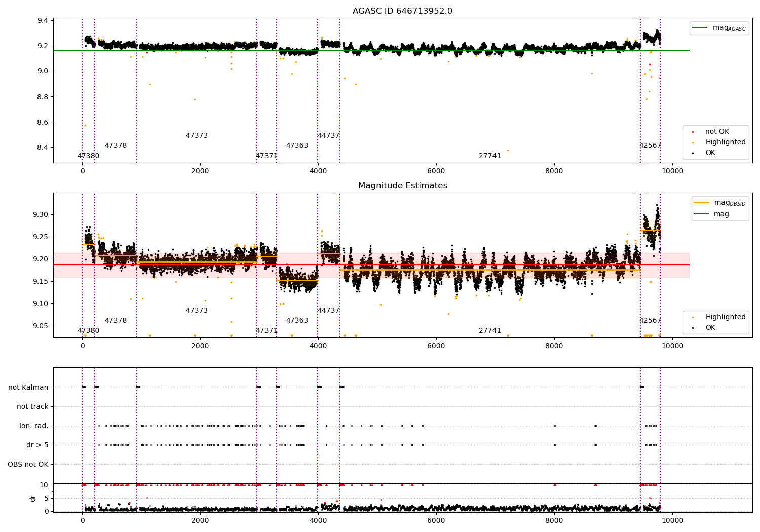Click x-axis tick 6000 under bottom plot
This screenshot has width=760, height=532.
[x=436, y=520]
